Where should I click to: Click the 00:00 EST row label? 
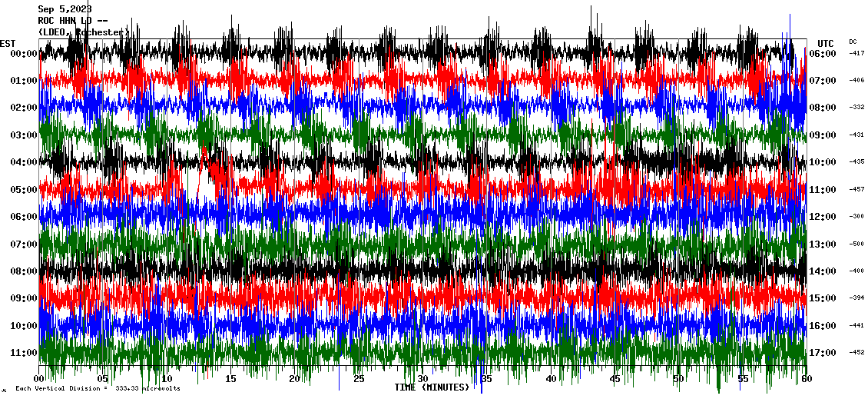(25, 54)
